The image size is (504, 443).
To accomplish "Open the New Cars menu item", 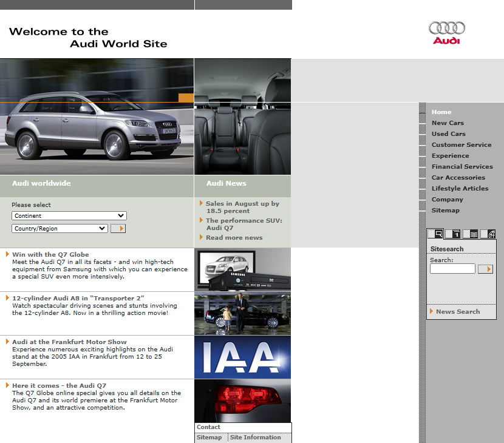I will (x=448, y=123).
